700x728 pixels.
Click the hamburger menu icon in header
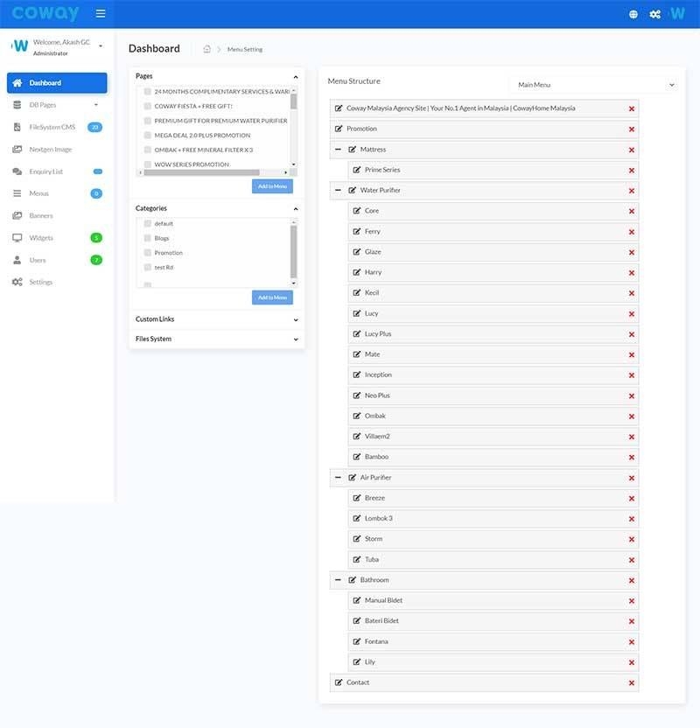(101, 14)
